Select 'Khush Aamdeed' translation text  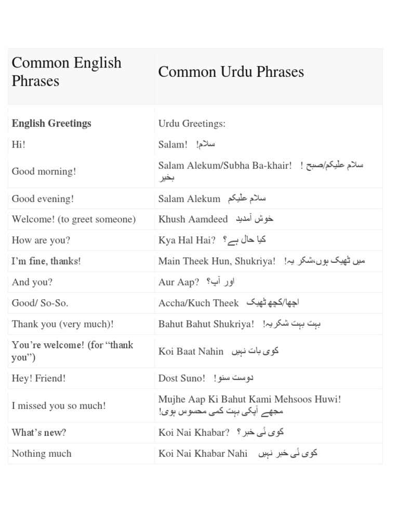pos(193,219)
